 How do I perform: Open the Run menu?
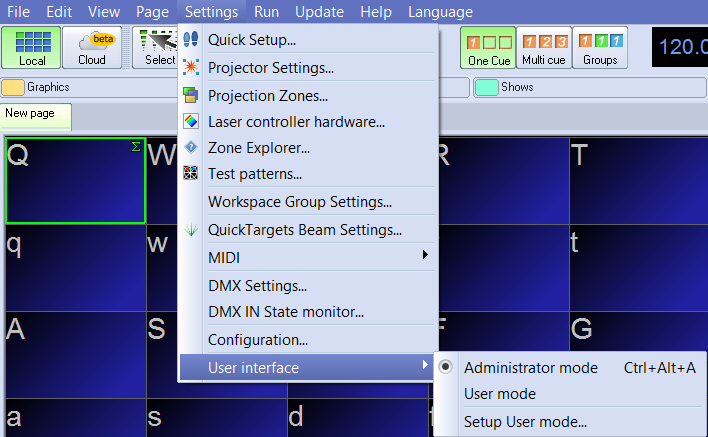pyautogui.click(x=266, y=12)
